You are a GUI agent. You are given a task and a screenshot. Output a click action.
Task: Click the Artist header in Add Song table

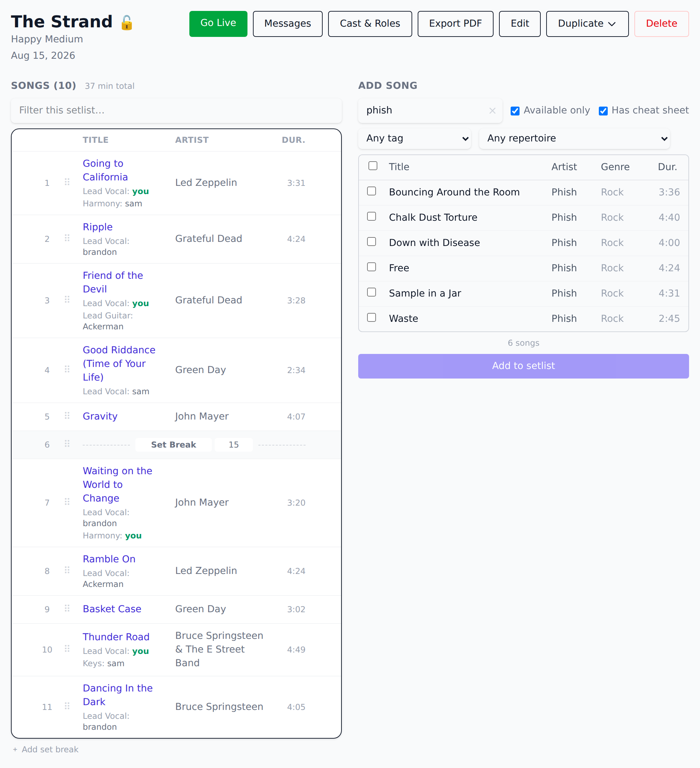(564, 167)
